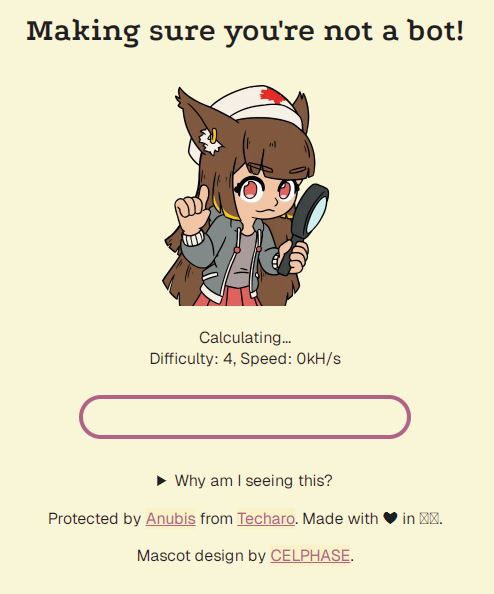
Task: Click the unrendered flag emoji boxes
Action: pos(429,518)
